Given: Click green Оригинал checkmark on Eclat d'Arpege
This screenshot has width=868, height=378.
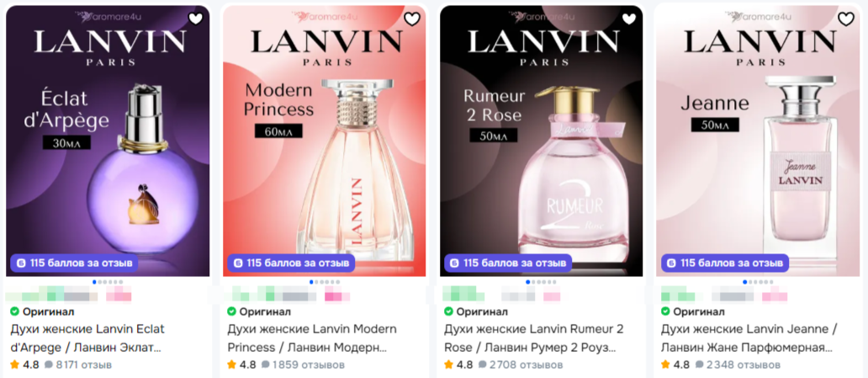Looking at the screenshot, I should [x=14, y=311].
